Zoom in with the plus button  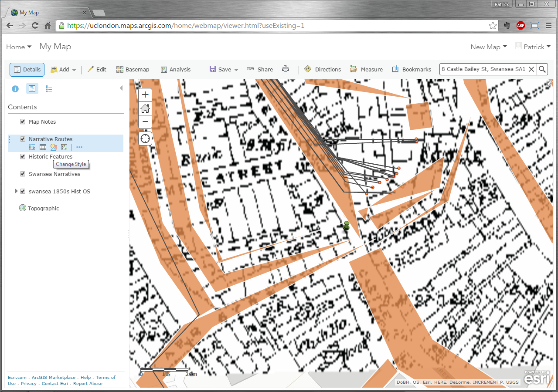[x=145, y=95]
